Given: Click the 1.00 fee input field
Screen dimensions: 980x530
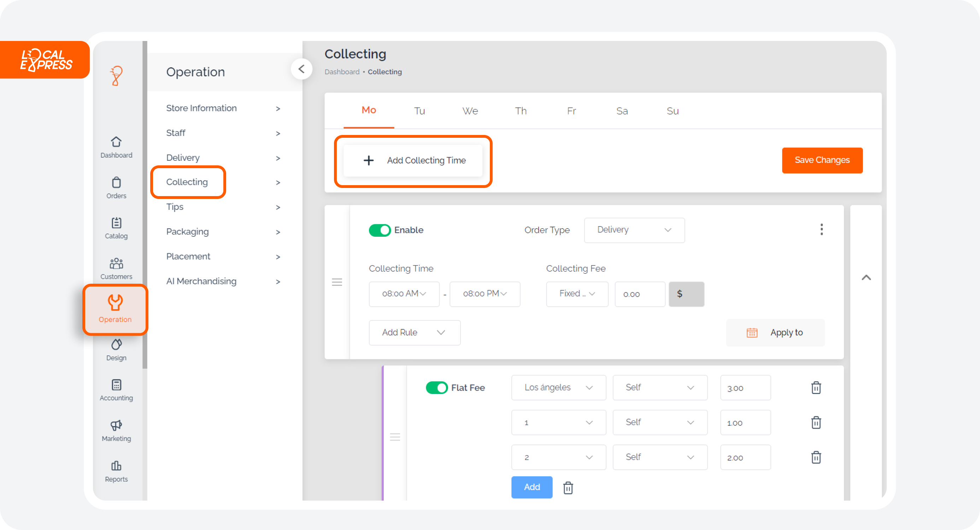Looking at the screenshot, I should point(745,422).
